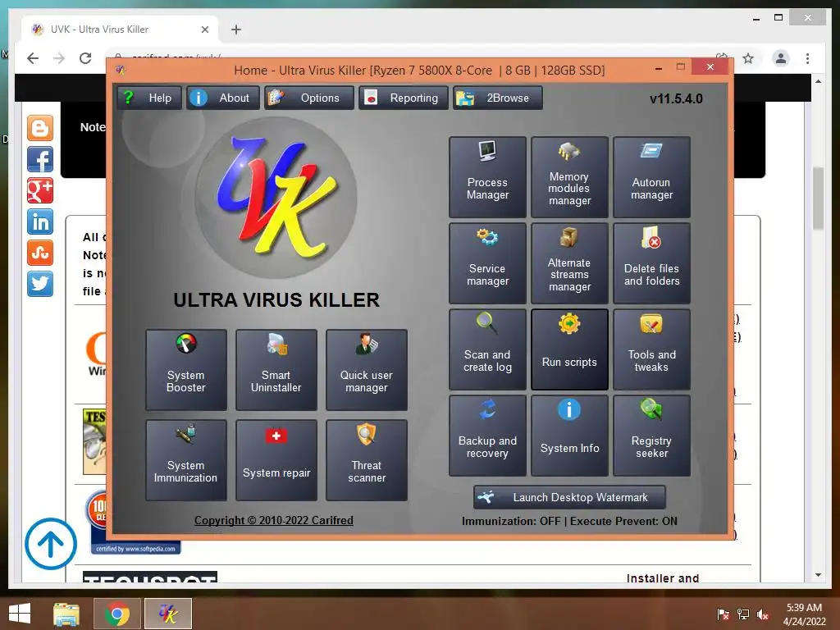
Task: Click Blogger share icon in browser sidebar
Action: click(40, 128)
